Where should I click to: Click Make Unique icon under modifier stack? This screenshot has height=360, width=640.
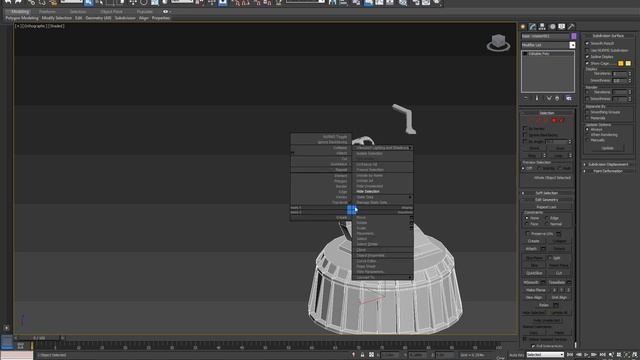(549, 98)
